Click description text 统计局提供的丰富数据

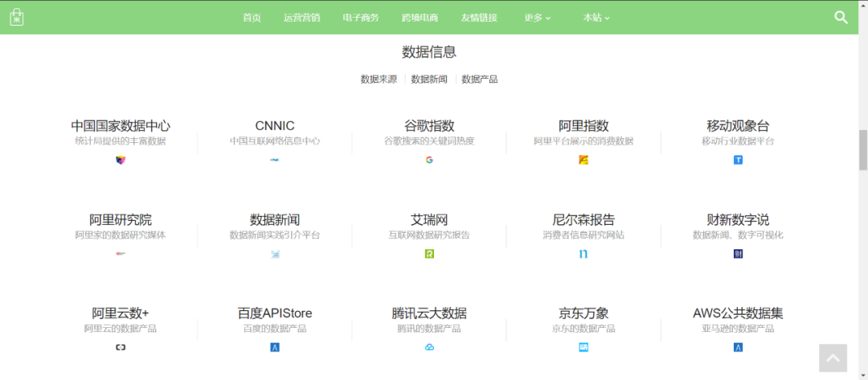pos(120,141)
